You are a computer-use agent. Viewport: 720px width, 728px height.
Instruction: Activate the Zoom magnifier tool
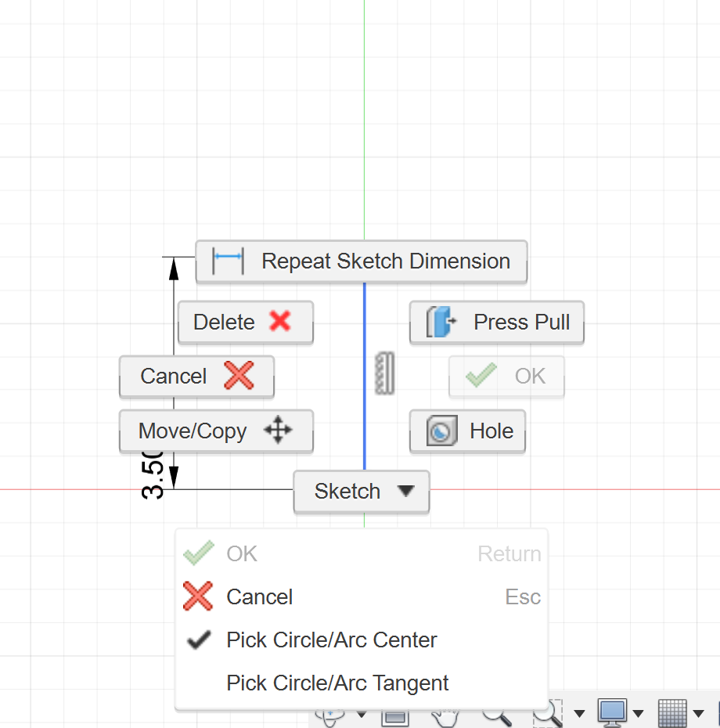494,716
